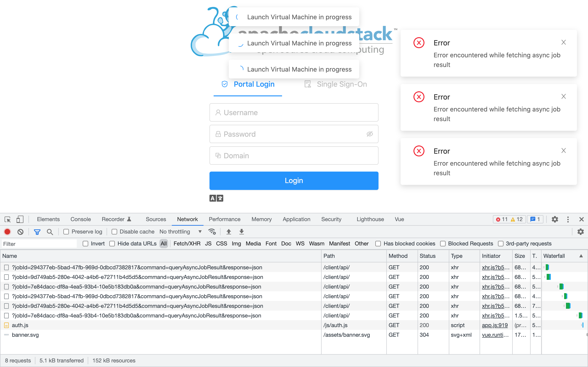Toggle the network filter funnel icon
588x367 pixels.
coord(37,232)
